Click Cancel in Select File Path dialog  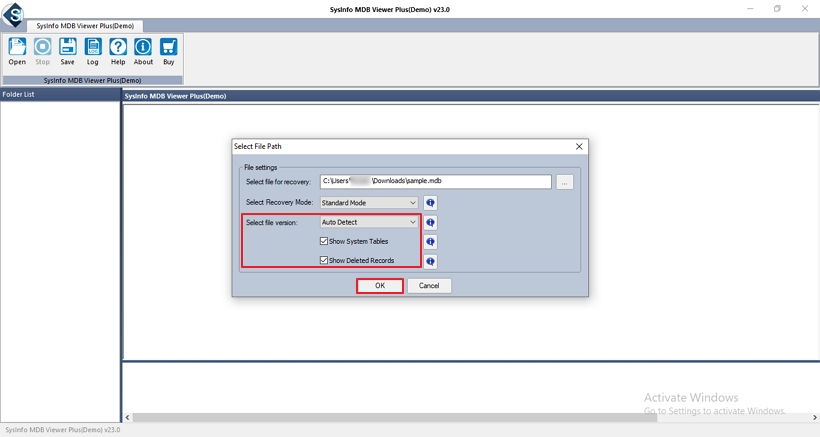pyautogui.click(x=429, y=285)
